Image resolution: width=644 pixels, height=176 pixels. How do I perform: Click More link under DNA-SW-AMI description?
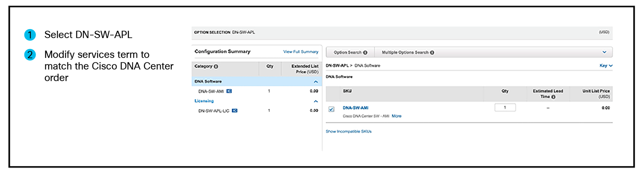coord(396,116)
